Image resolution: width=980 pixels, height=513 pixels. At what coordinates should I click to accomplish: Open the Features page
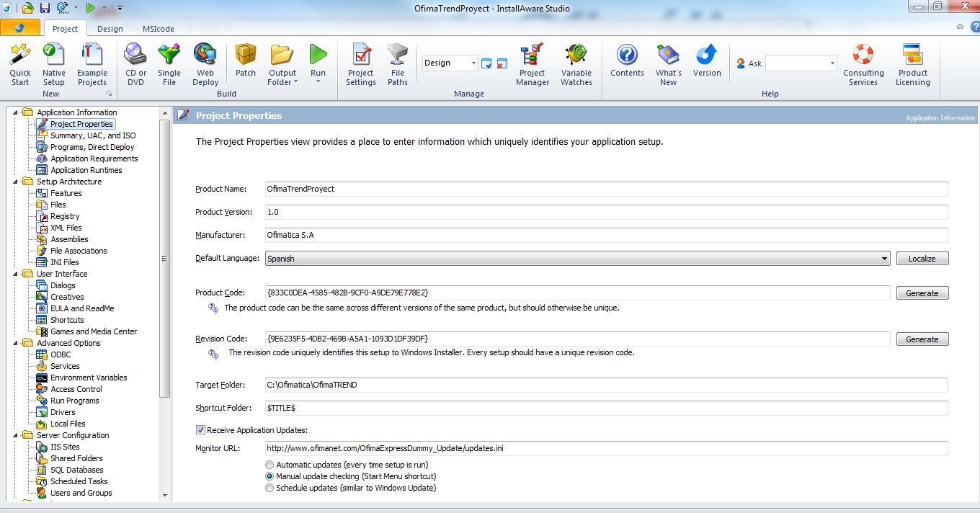click(66, 193)
